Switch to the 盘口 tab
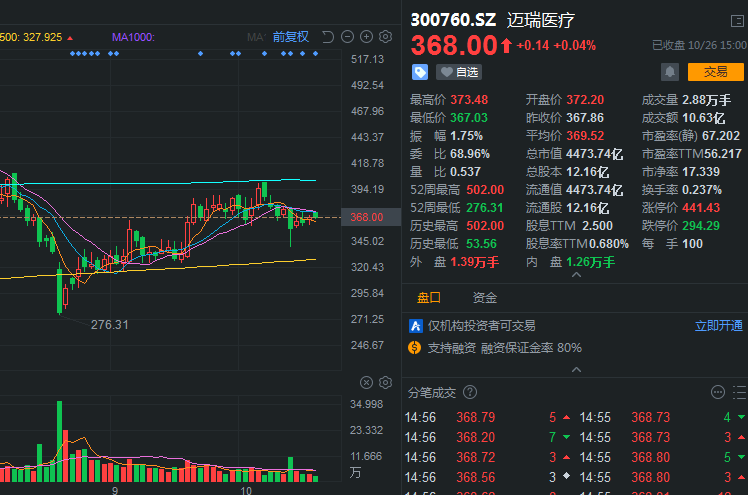Screen dimensions: 748x495 (x=428, y=298)
